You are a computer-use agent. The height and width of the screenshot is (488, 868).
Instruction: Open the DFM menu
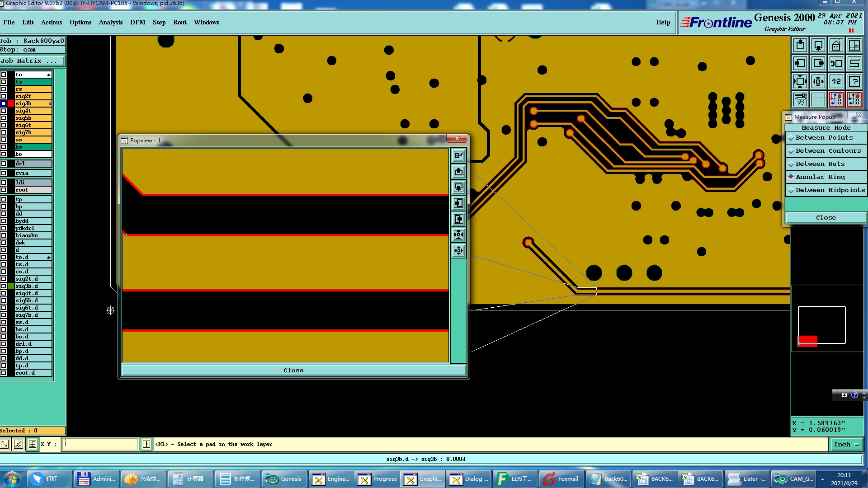pyautogui.click(x=137, y=23)
